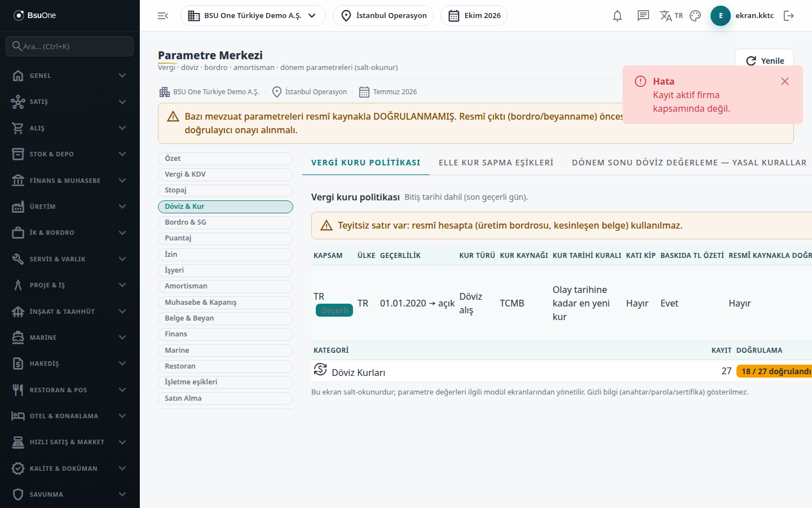Screen dimensions: 812x508
Task: Open the messages chat icon
Action: pos(643,16)
